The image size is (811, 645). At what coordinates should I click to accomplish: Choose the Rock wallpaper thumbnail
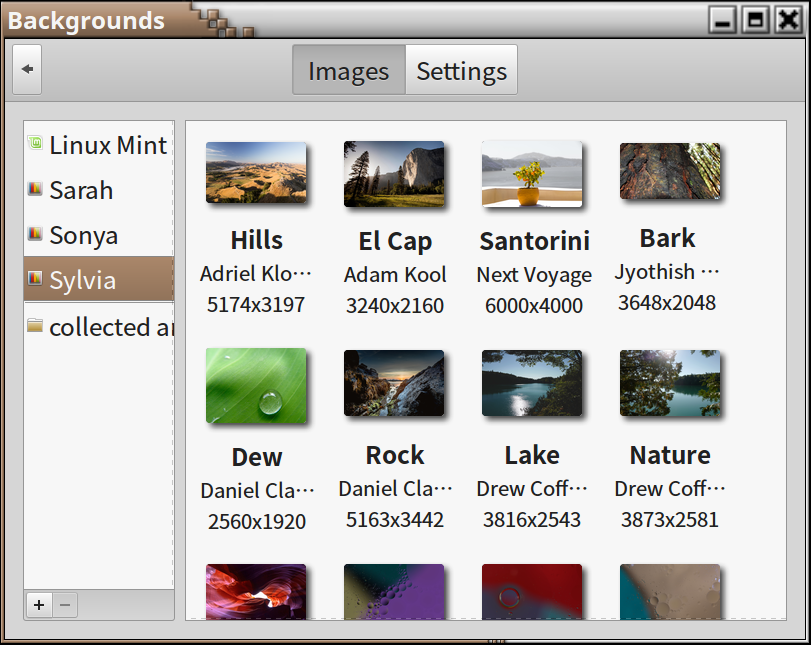[394, 383]
